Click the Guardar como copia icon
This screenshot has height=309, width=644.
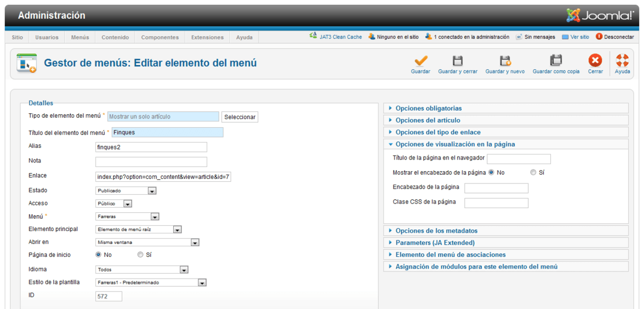click(x=556, y=61)
